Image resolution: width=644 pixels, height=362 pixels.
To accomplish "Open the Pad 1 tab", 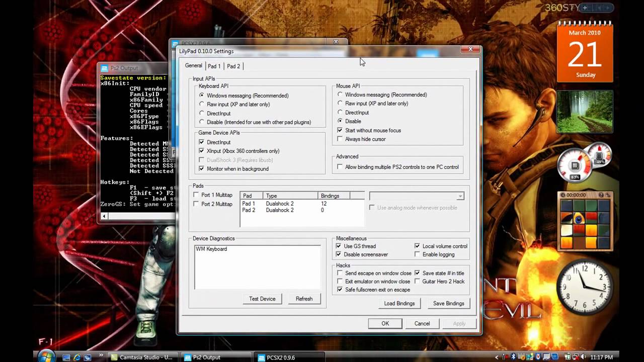I will (x=214, y=66).
